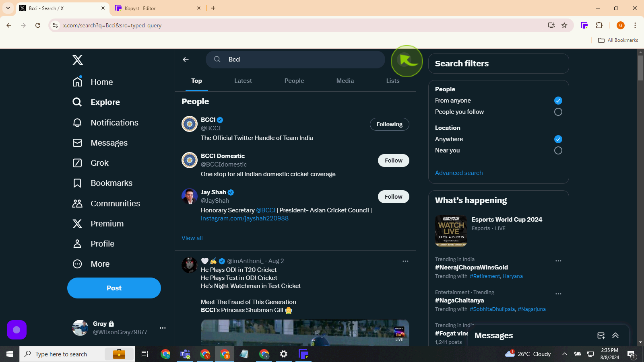This screenshot has width=644, height=362.
Task: Select From anyone filter
Action: pos(558,101)
